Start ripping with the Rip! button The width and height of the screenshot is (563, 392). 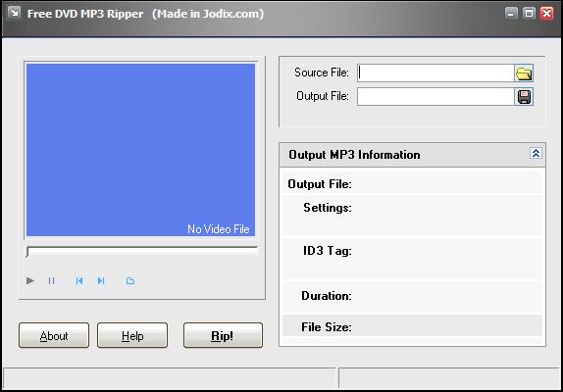(x=223, y=335)
